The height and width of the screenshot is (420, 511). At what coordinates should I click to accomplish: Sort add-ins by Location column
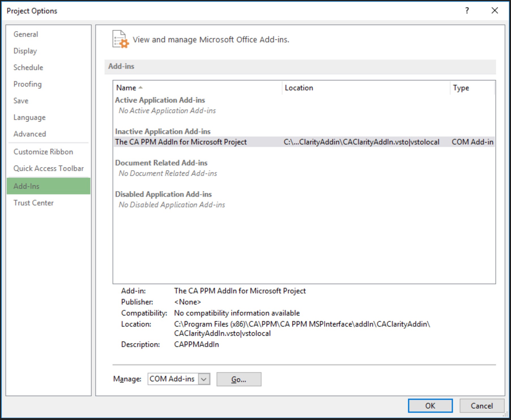click(x=366, y=88)
